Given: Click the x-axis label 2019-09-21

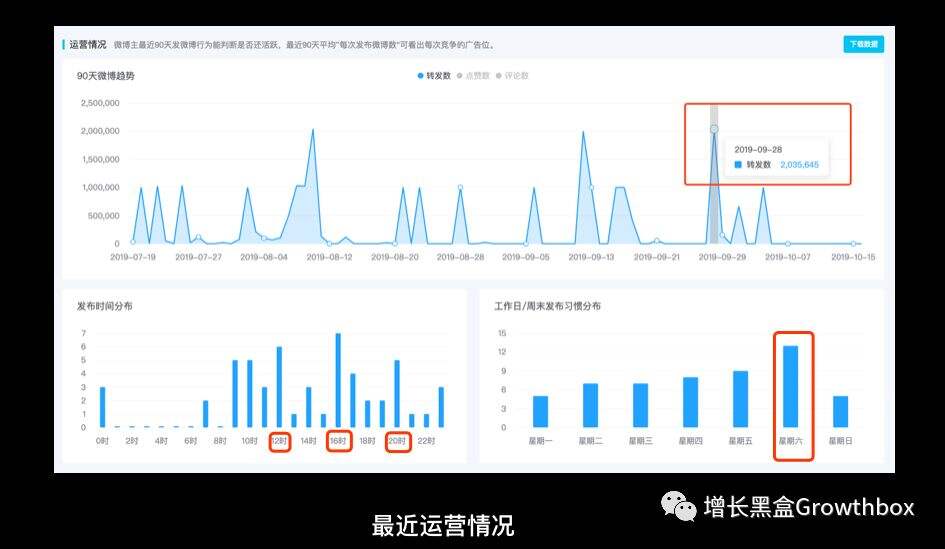Looking at the screenshot, I should coord(656,257).
